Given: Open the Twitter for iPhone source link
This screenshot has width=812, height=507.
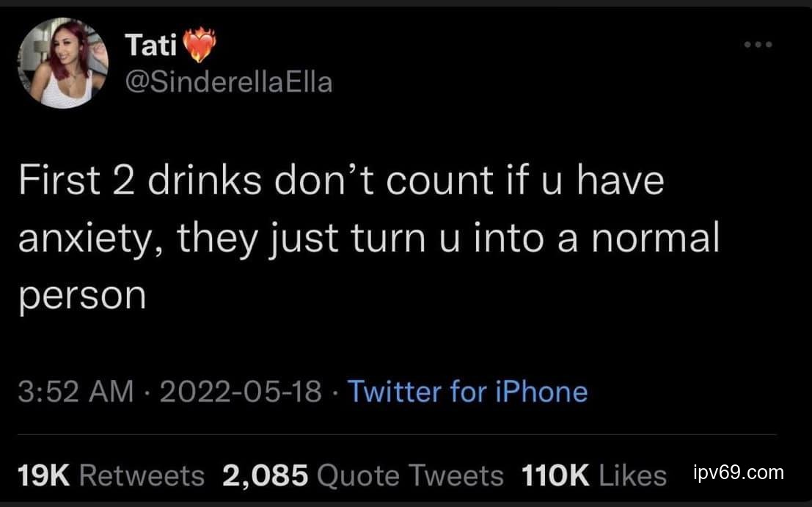Looking at the screenshot, I should [x=467, y=392].
